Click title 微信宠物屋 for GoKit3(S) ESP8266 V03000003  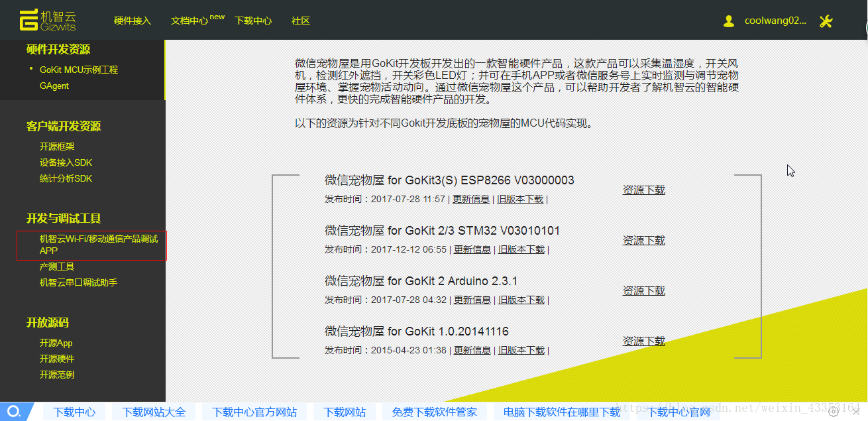[449, 180]
